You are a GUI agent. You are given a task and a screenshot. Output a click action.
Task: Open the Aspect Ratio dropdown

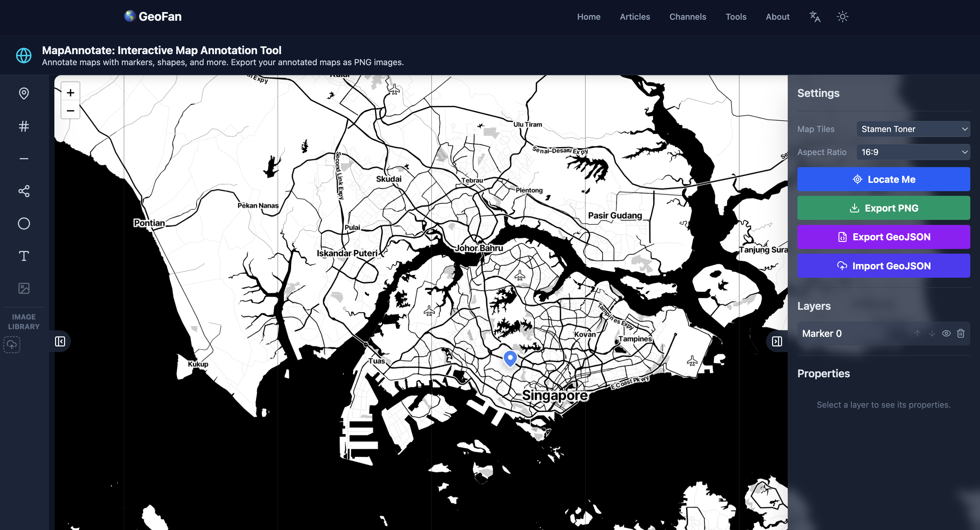click(913, 152)
